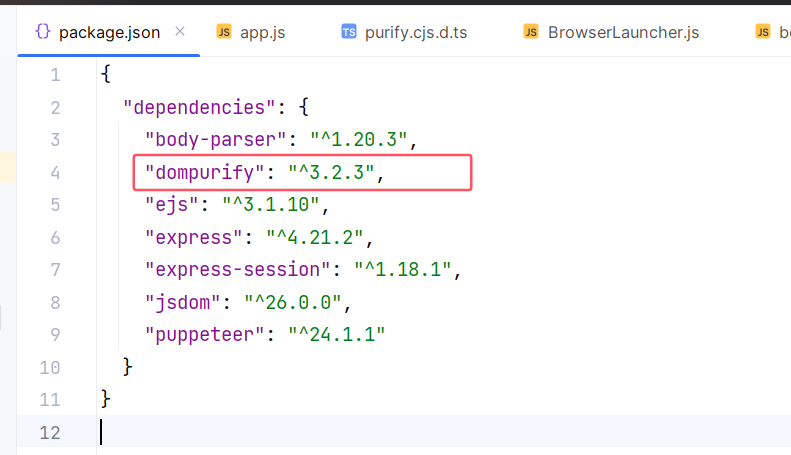Click line number 4 in the gutter

pyautogui.click(x=54, y=173)
